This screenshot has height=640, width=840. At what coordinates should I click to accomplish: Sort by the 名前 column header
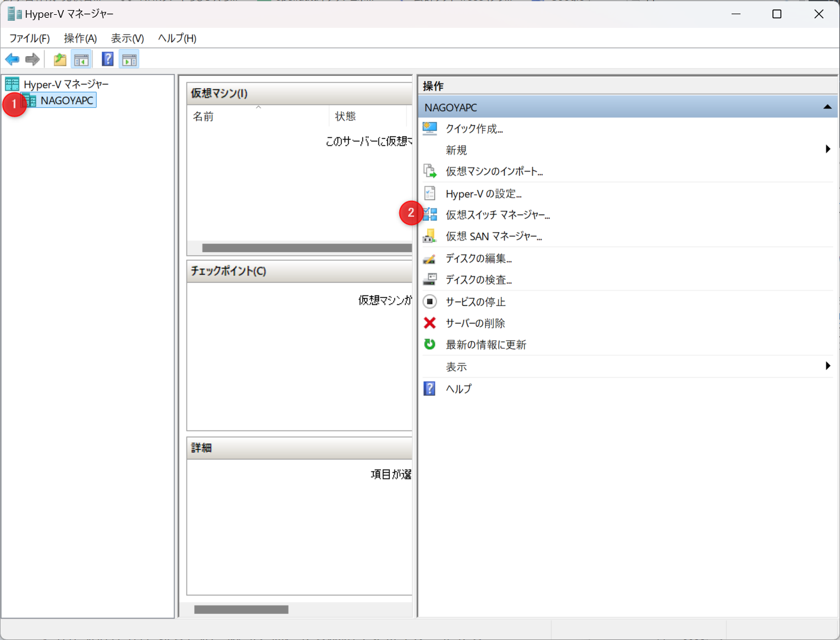pyautogui.click(x=258, y=116)
